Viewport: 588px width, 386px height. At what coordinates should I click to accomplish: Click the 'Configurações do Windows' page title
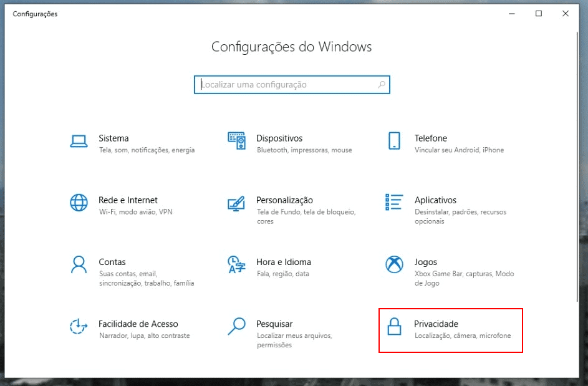coord(291,47)
